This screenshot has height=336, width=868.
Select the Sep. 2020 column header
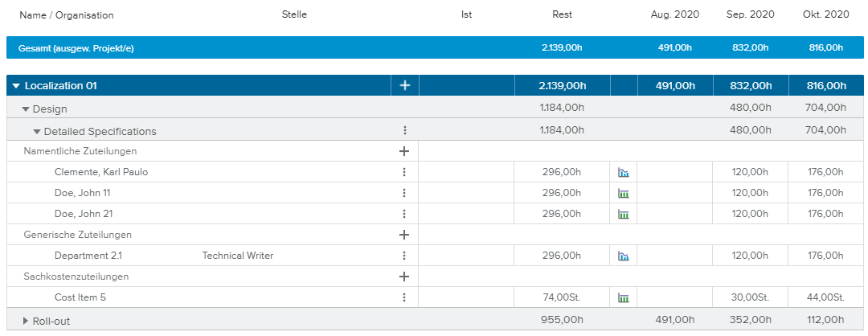click(750, 14)
